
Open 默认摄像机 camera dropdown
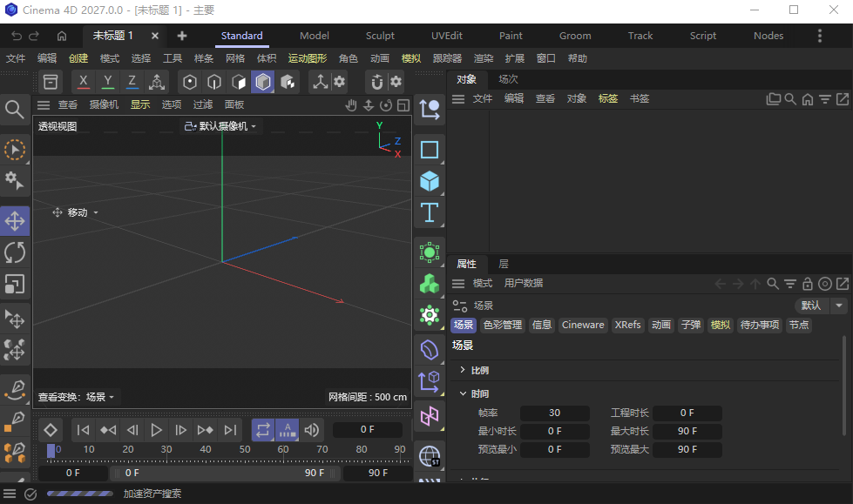click(x=220, y=126)
